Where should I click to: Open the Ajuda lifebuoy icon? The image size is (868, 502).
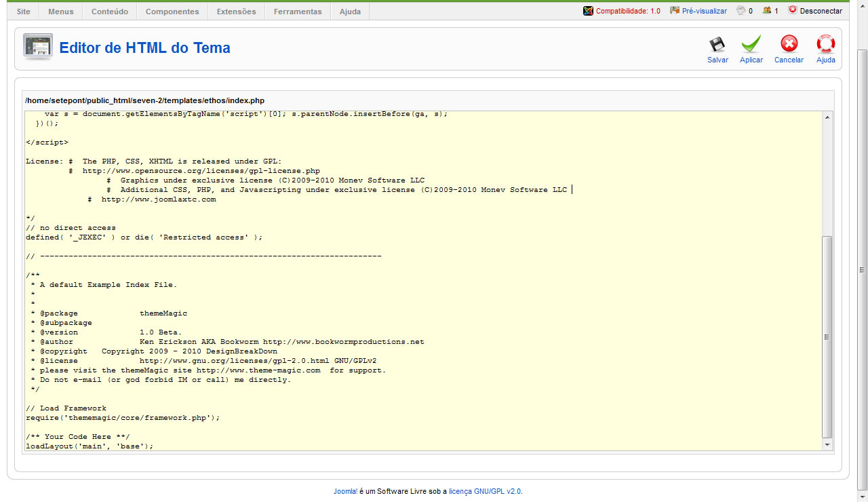(825, 44)
